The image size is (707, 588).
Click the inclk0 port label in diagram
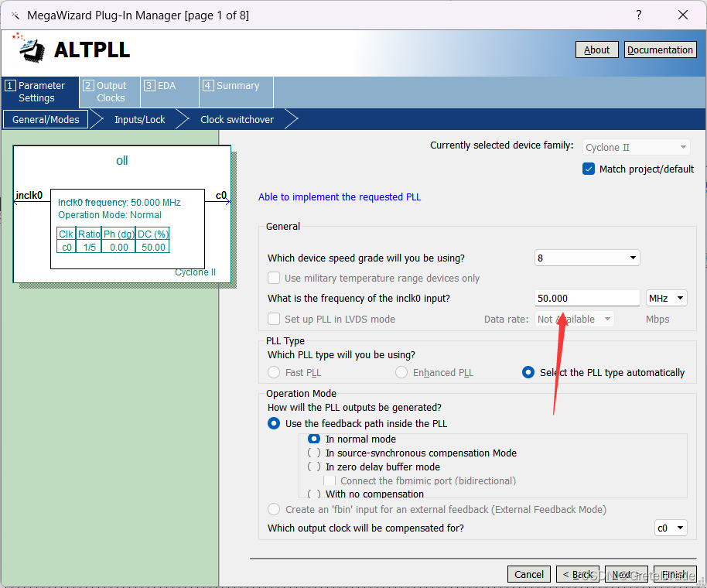click(x=29, y=195)
